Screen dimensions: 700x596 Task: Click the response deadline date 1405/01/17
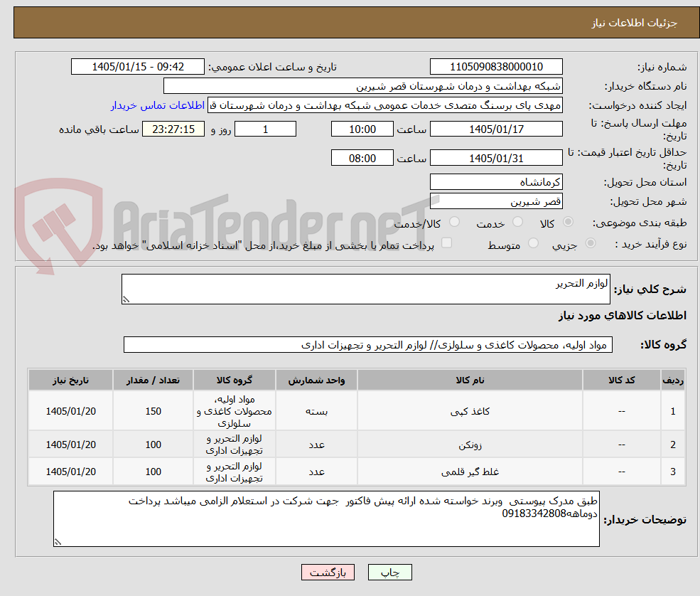point(496,129)
